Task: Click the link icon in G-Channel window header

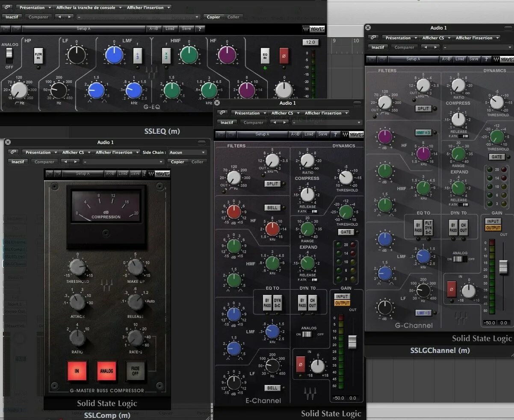Action: (372, 38)
